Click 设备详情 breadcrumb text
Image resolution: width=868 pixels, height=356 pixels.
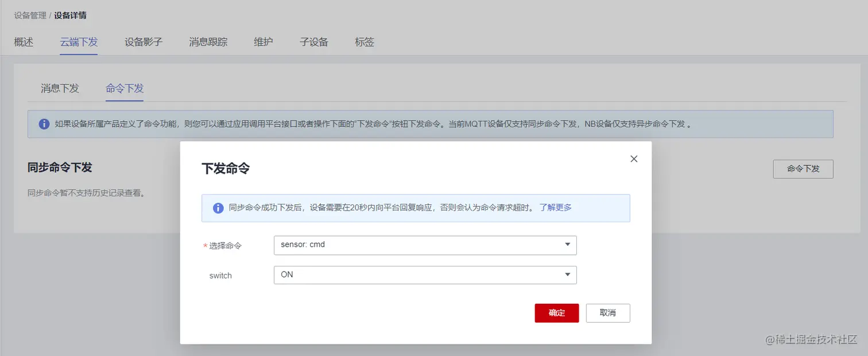[x=71, y=16]
